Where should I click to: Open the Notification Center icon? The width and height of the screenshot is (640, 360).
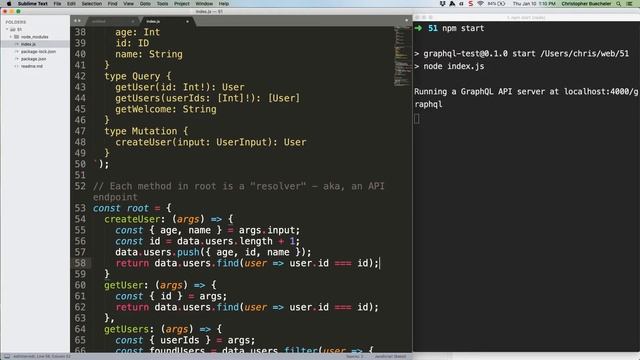629,4
